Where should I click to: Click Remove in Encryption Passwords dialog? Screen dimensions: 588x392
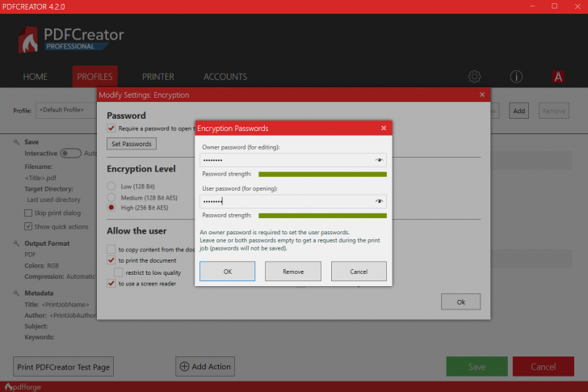click(x=293, y=272)
